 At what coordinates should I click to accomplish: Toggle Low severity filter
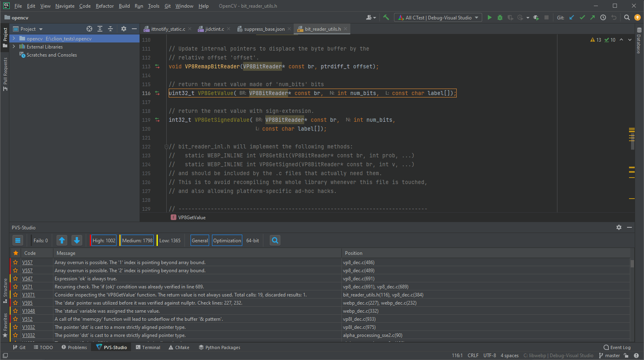(x=169, y=240)
